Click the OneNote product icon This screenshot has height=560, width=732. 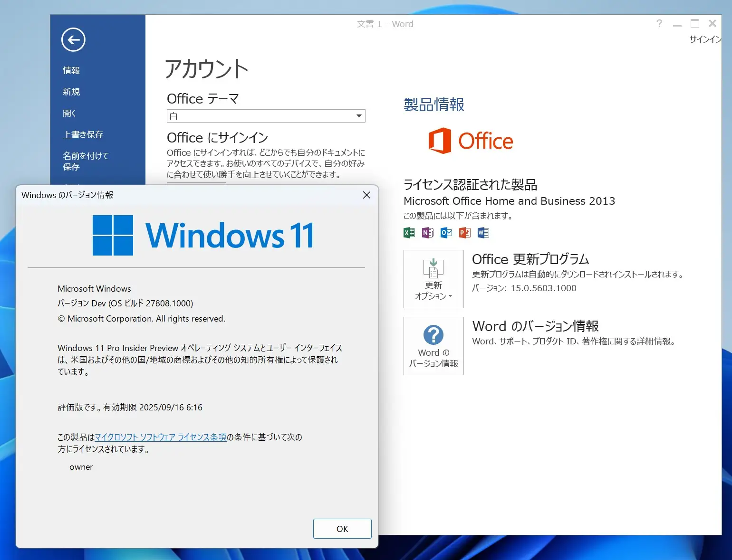click(x=427, y=233)
